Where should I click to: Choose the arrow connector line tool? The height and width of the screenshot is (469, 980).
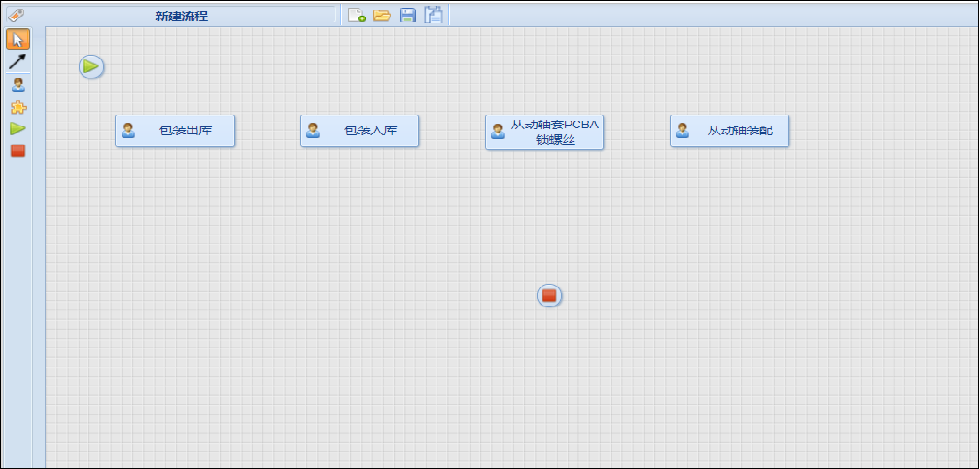click(17, 61)
